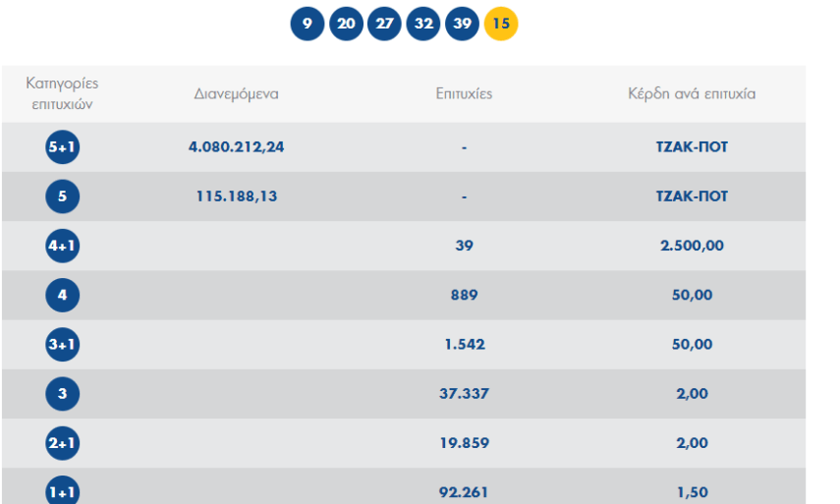Click the Κέρδη ανά επιτυχία column header
The height and width of the screenshot is (504, 840).
coord(692,94)
